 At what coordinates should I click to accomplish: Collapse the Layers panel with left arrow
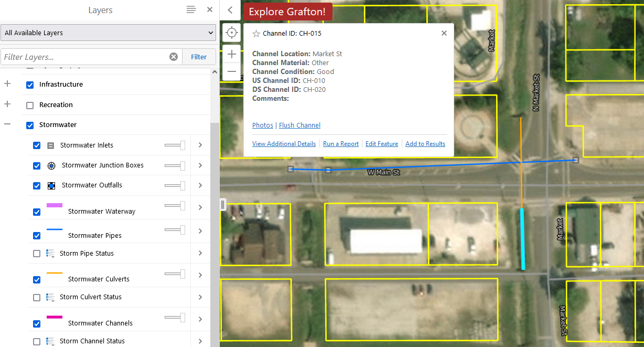click(230, 10)
